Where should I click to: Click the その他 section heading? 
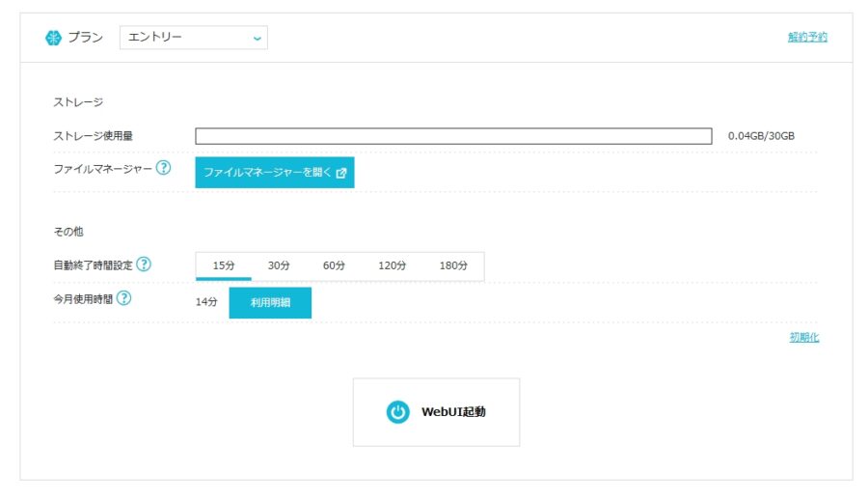pos(68,232)
